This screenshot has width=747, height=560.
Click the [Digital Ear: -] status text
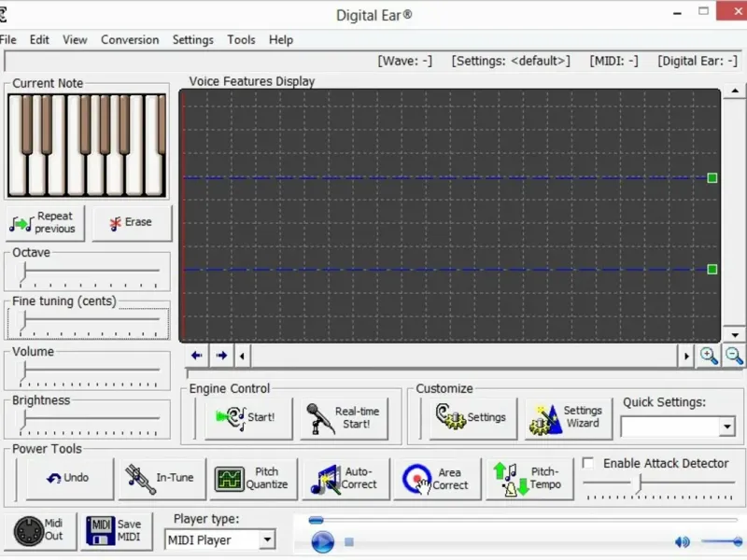(x=698, y=61)
